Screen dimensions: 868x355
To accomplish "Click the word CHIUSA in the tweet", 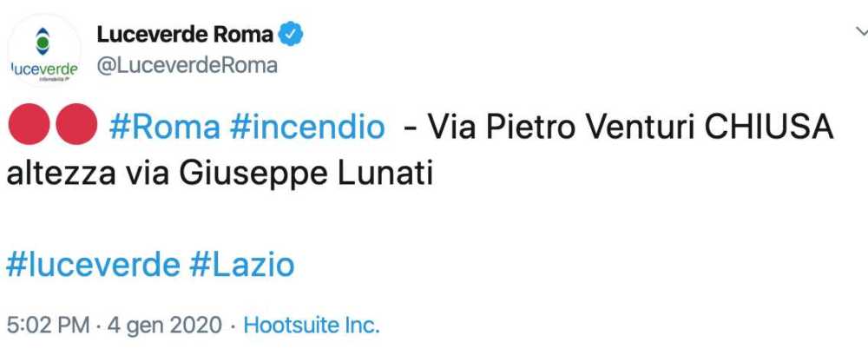I will [x=768, y=128].
